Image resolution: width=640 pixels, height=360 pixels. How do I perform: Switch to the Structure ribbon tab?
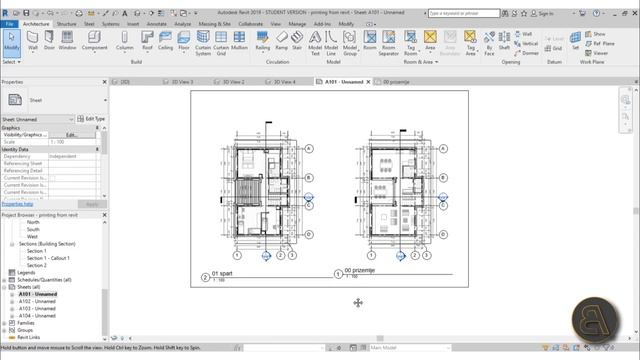point(67,24)
